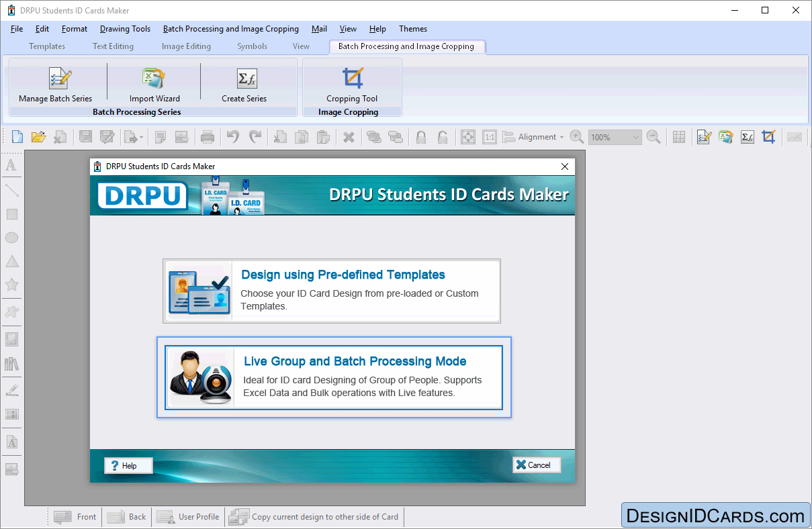Switch to the View ribbon tab
Image resolution: width=812 pixels, height=529 pixels.
[301, 46]
